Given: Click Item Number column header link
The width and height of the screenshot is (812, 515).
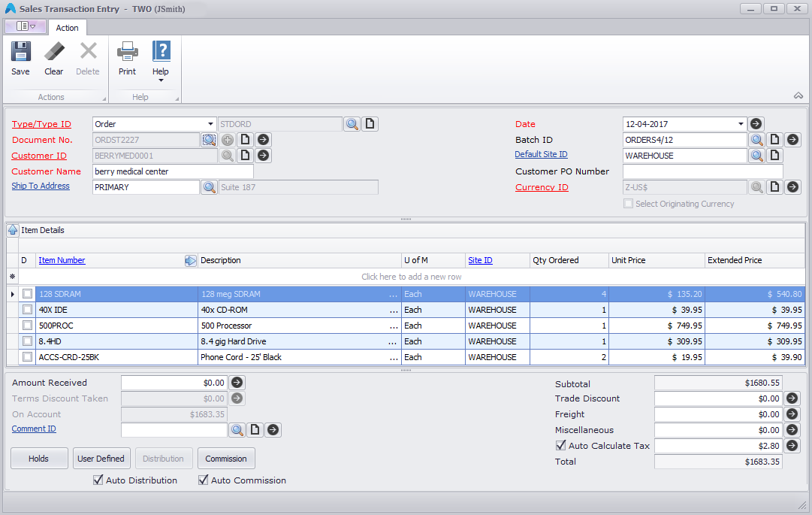Looking at the screenshot, I should [62, 261].
